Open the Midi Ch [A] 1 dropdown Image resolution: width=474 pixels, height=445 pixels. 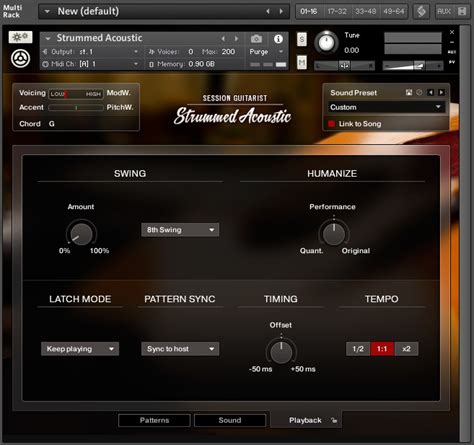tap(136, 64)
